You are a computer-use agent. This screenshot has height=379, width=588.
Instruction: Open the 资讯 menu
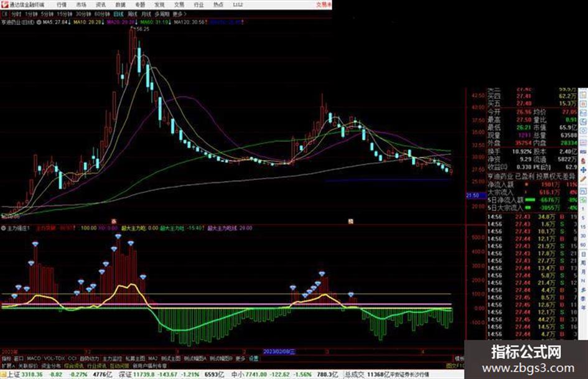pos(101,5)
